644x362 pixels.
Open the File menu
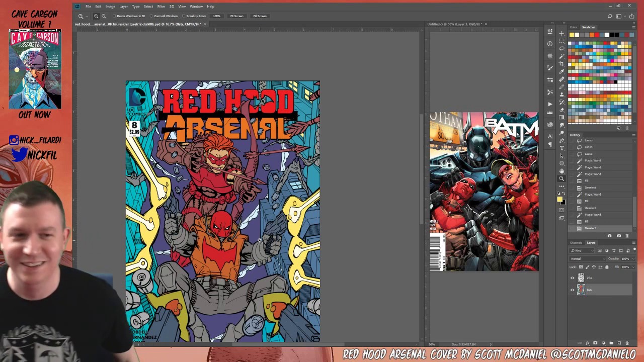click(88, 7)
